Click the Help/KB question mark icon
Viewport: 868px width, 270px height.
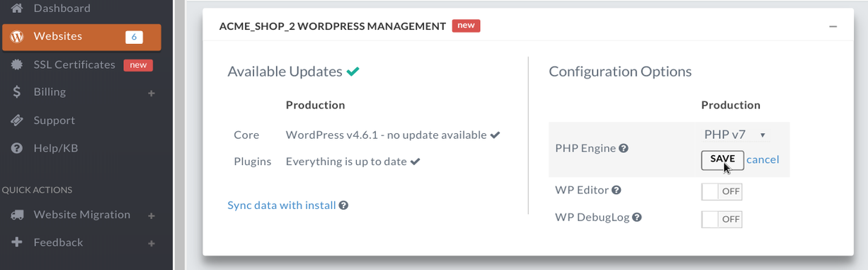[18, 149]
